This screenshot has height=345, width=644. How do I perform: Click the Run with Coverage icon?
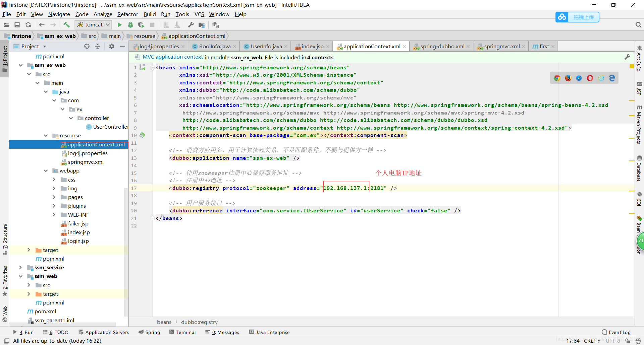(141, 25)
